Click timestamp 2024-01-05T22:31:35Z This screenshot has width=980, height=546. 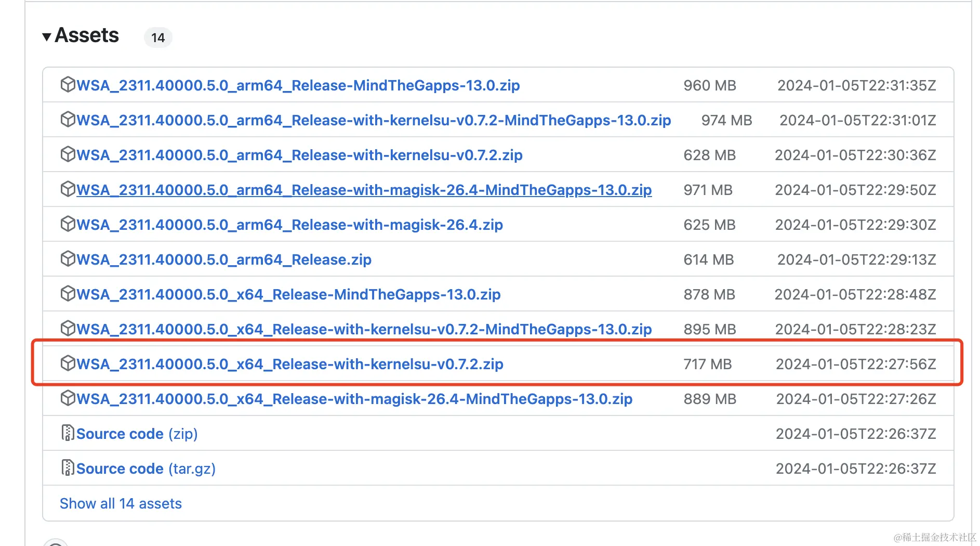tap(857, 85)
